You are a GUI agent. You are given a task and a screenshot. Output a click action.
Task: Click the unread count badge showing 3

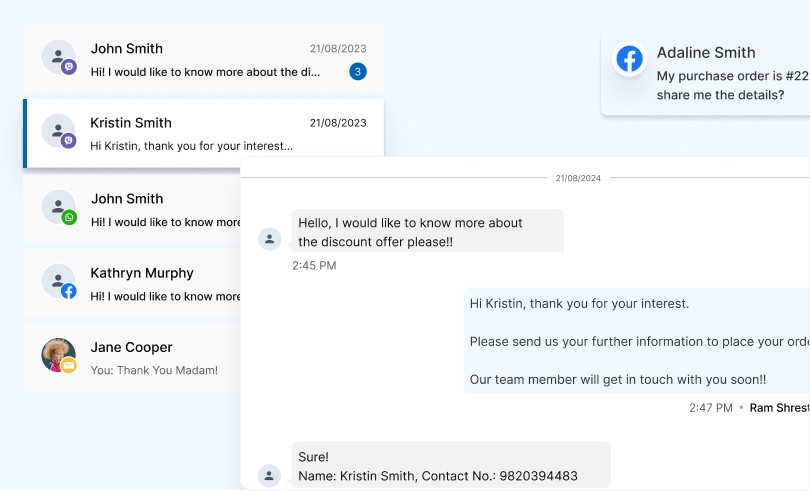(358, 71)
